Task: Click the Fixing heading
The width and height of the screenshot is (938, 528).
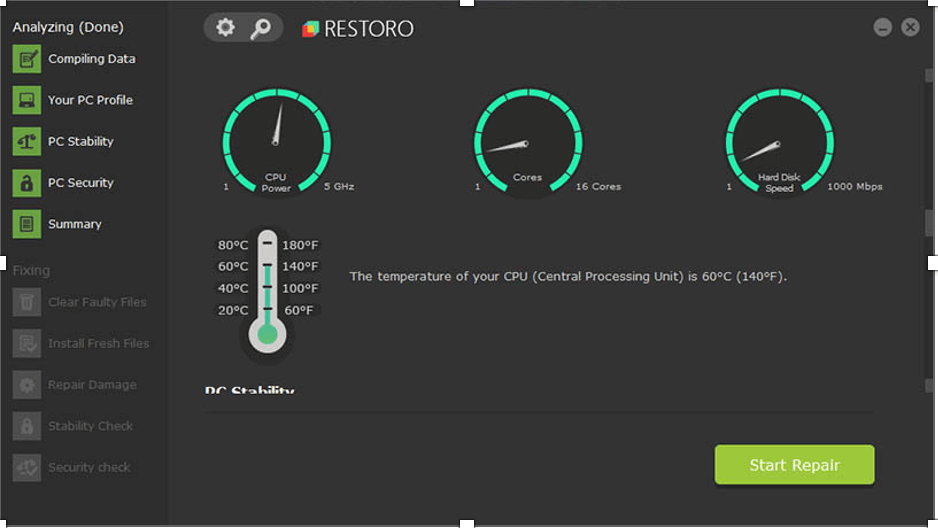Action: tap(31, 270)
